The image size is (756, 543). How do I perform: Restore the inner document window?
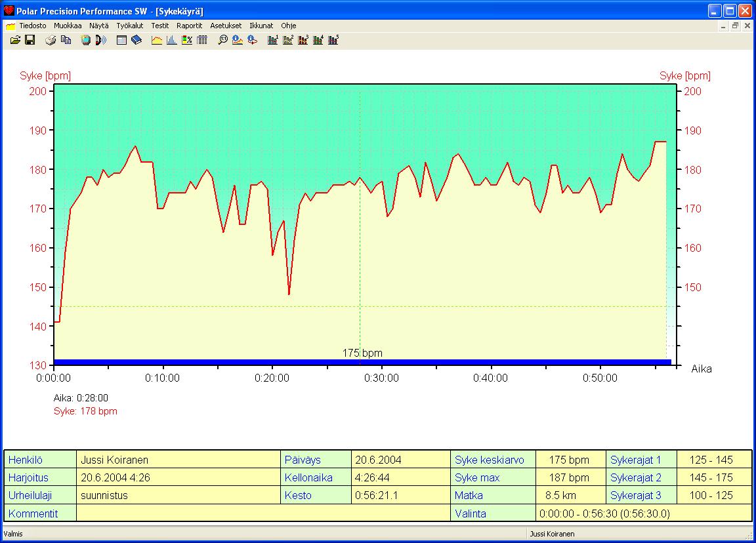click(735, 26)
